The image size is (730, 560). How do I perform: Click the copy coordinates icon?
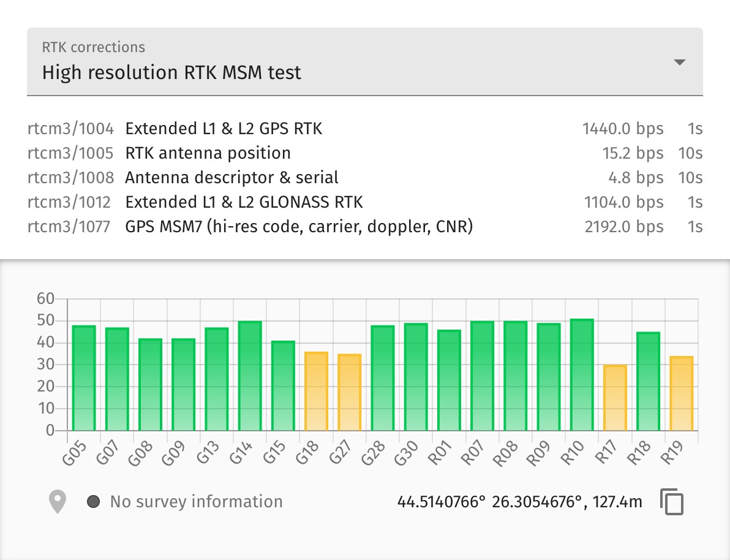click(x=673, y=501)
